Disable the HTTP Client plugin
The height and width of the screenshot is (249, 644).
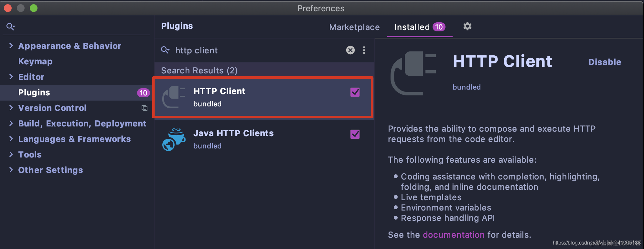click(605, 62)
